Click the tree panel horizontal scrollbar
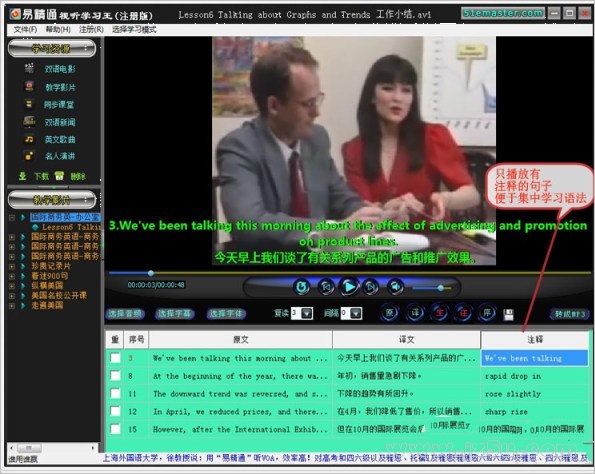Image resolution: width=595 pixels, height=474 pixels. click(x=52, y=448)
